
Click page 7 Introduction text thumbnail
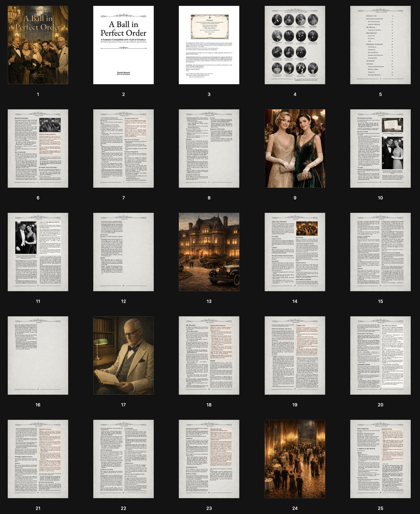[123, 148]
